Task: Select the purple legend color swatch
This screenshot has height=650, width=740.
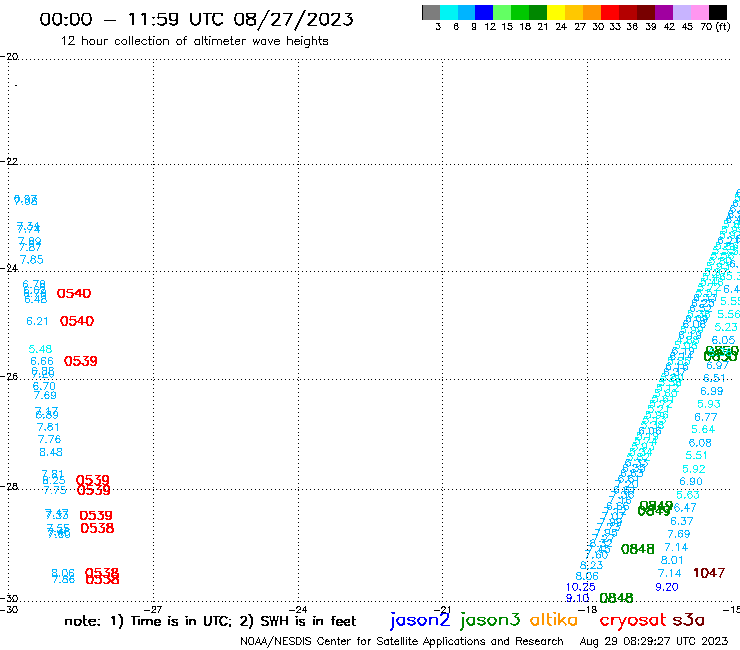Action: click(664, 12)
